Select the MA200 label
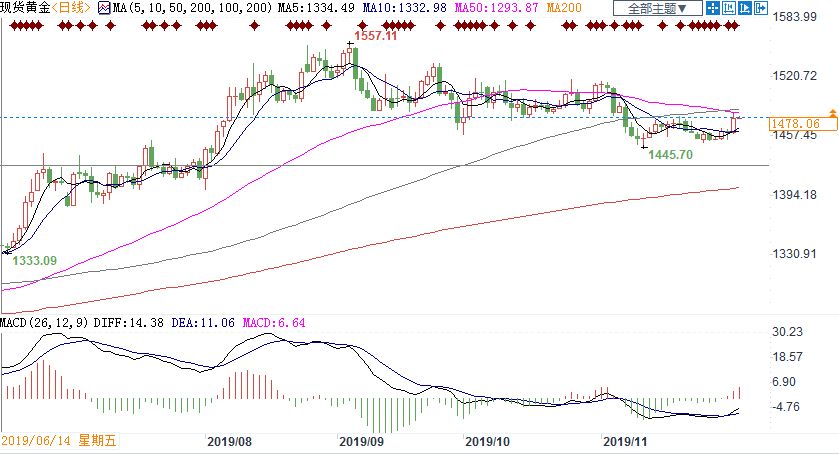Image resolution: width=839 pixels, height=454 pixels. pyautogui.click(x=564, y=8)
